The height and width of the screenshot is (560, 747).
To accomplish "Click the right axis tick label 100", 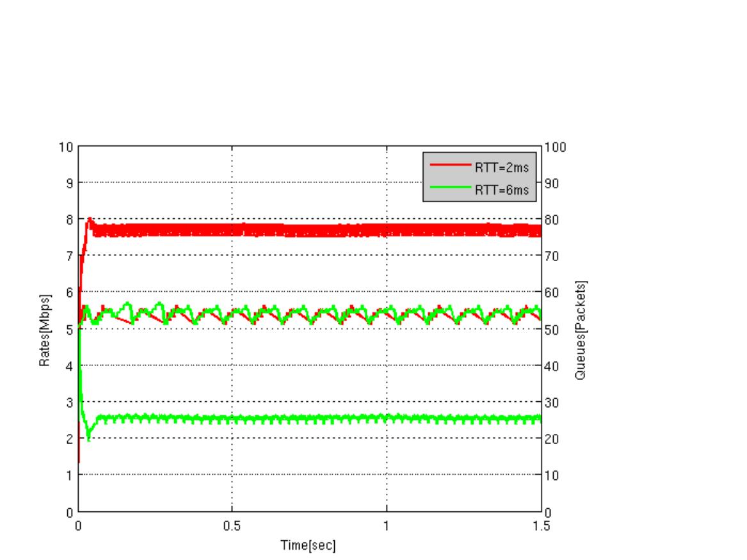I will pyautogui.click(x=556, y=147).
